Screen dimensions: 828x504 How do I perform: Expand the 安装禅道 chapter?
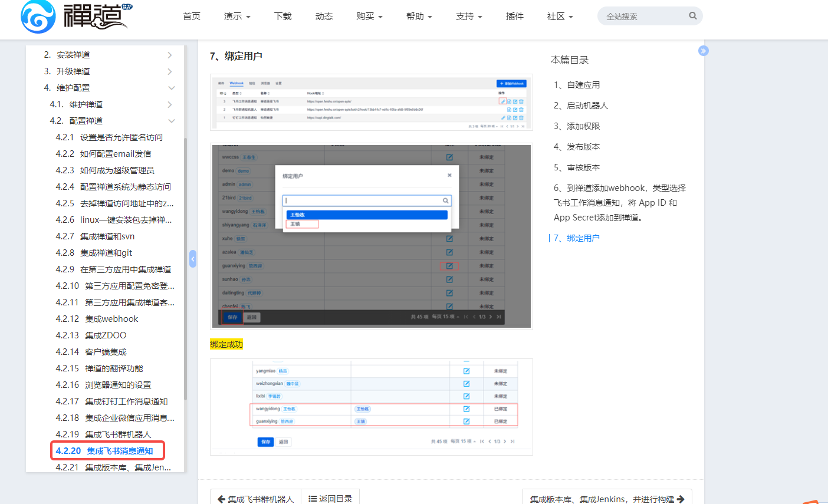pyautogui.click(x=170, y=55)
